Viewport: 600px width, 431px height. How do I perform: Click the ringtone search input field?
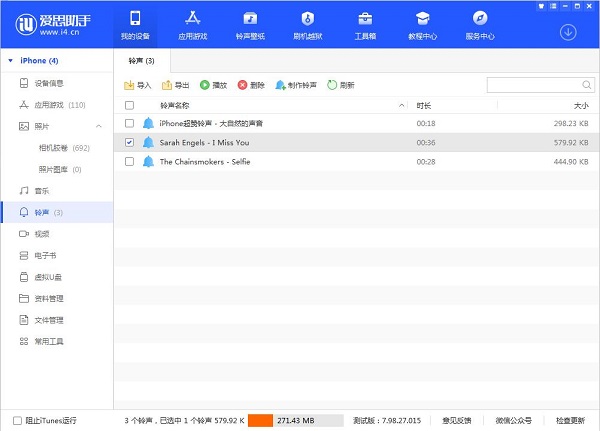[x=533, y=85]
